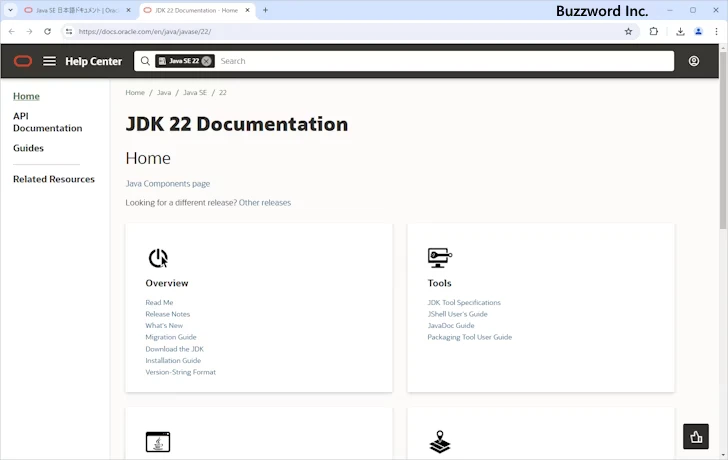The image size is (728, 460).
Task: Open the Other releases link
Action: pos(265,203)
